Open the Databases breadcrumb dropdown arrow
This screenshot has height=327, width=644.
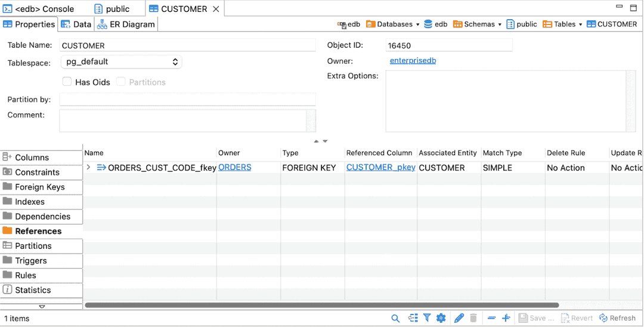click(417, 24)
